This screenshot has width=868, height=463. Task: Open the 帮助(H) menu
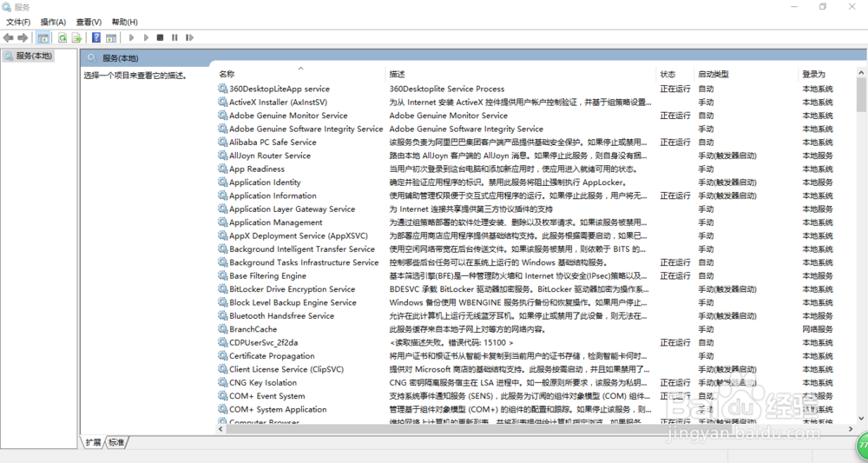point(124,23)
